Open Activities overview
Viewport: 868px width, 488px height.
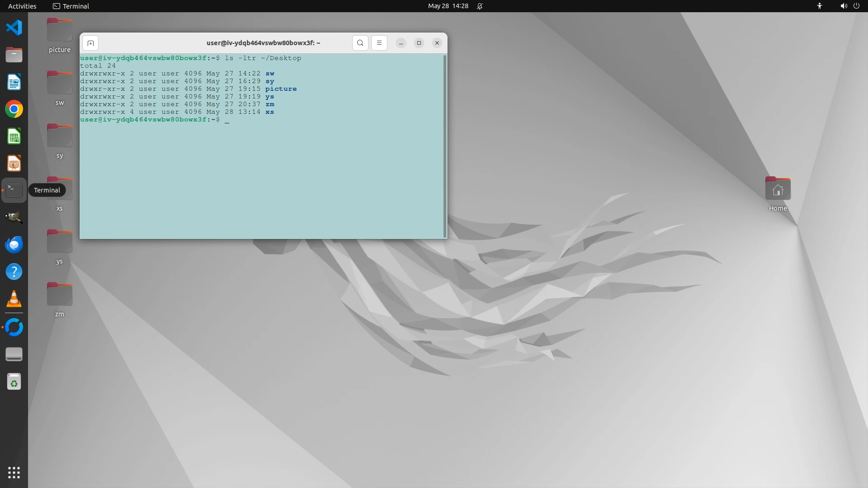tap(22, 6)
